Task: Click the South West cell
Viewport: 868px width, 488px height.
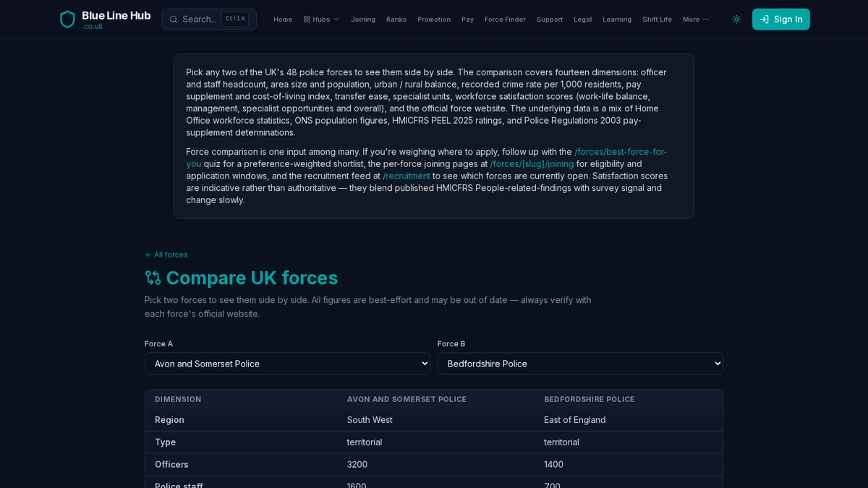Action: coord(370,420)
